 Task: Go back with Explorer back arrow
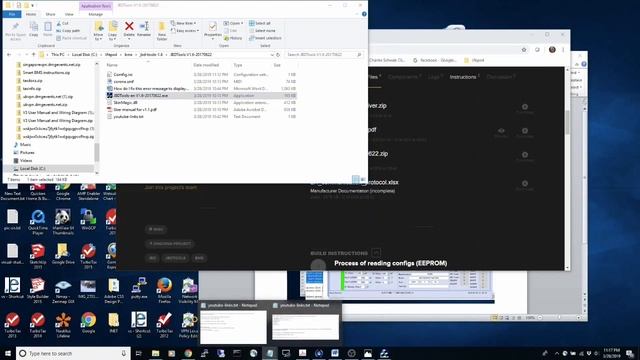[x=9, y=54]
